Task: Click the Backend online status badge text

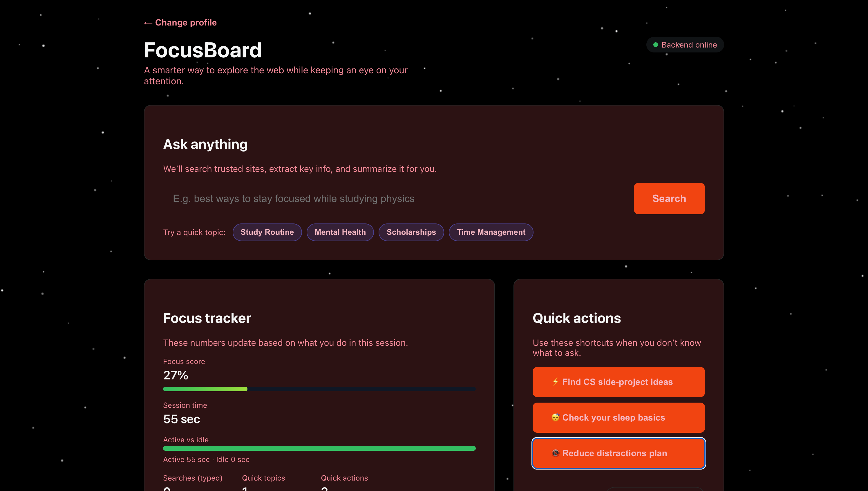Action: click(x=689, y=45)
